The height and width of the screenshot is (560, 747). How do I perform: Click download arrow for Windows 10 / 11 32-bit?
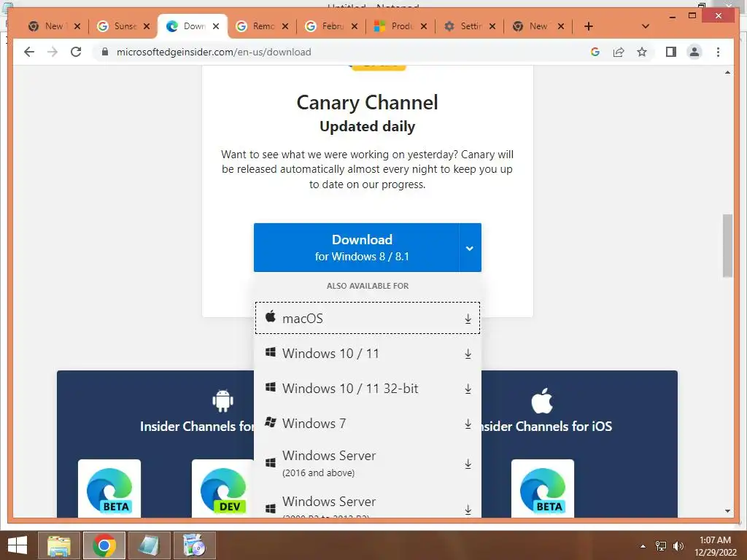tap(468, 389)
